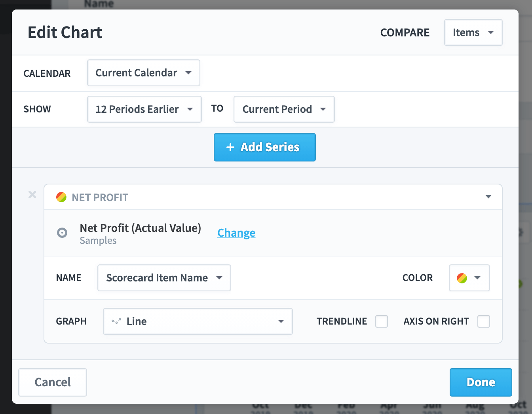Remove the Net Profit series with the X icon
The image size is (532, 414).
click(x=32, y=194)
